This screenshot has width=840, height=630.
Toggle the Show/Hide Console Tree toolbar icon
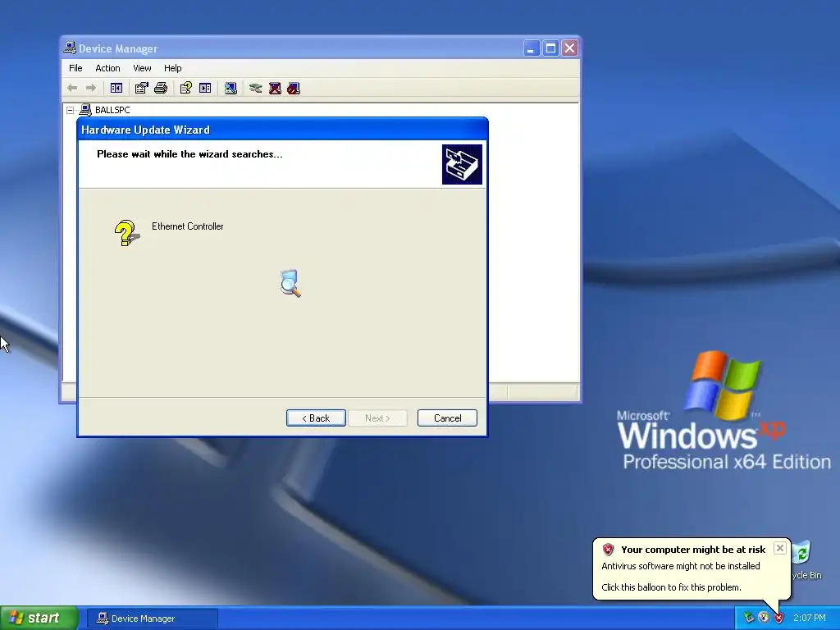[x=116, y=88]
